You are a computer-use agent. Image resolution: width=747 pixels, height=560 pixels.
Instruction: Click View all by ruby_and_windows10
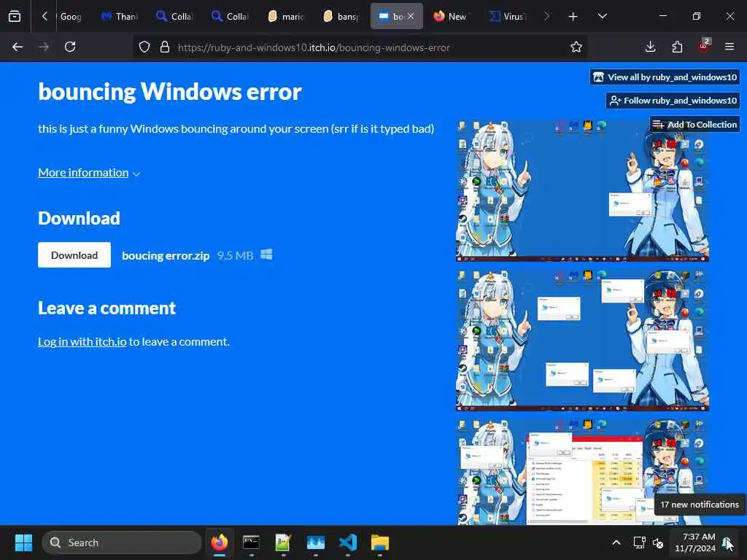(x=665, y=77)
